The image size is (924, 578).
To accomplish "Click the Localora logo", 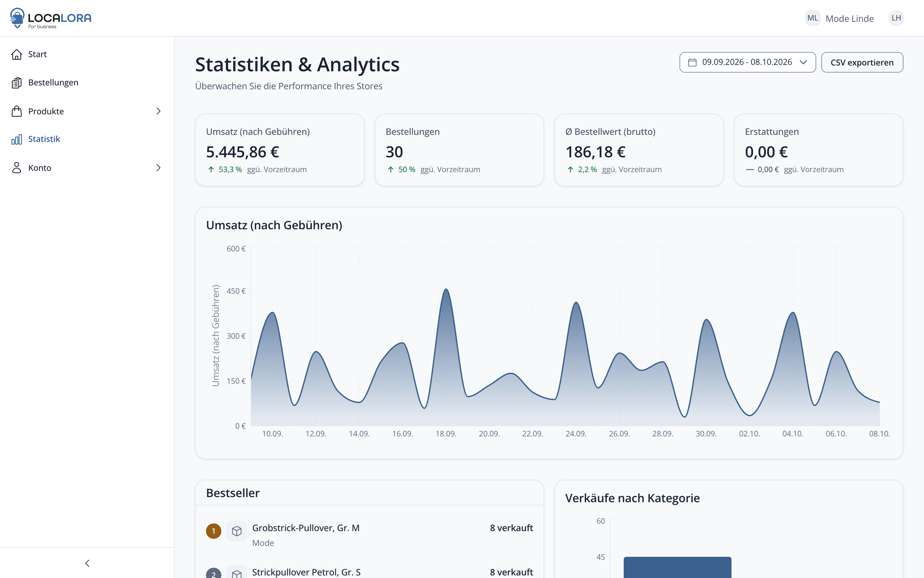I will [51, 18].
